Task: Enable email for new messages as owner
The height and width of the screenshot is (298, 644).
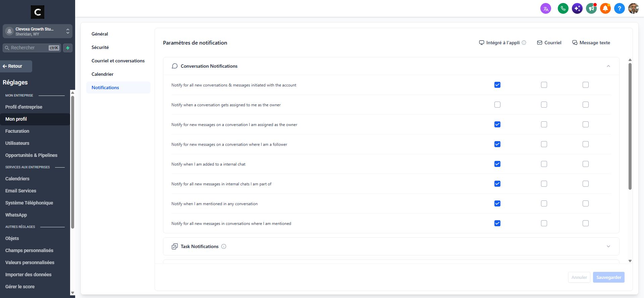Action: [544, 124]
